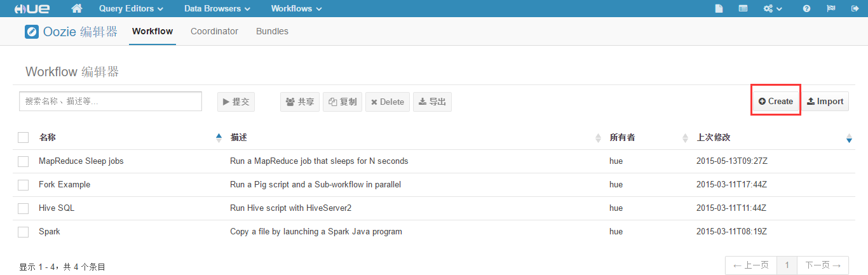The image size is (868, 275).
Task: Check the Fork Example row
Action: click(24, 185)
